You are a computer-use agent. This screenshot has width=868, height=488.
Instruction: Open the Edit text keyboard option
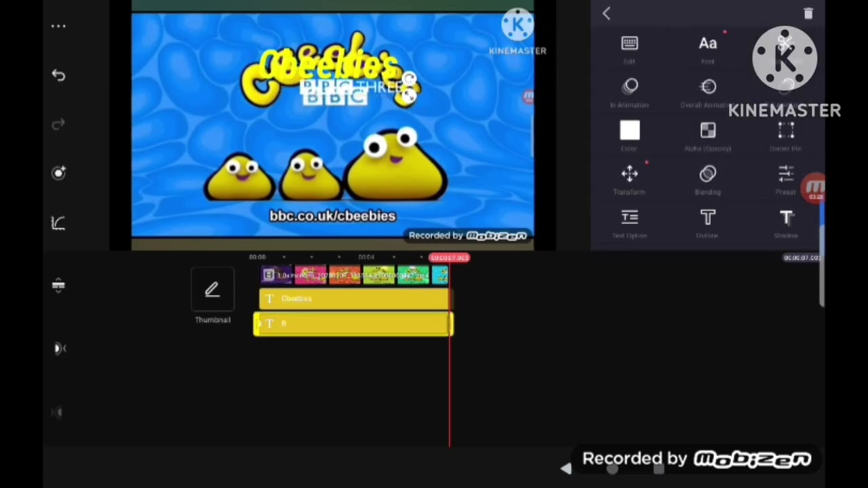click(x=629, y=49)
